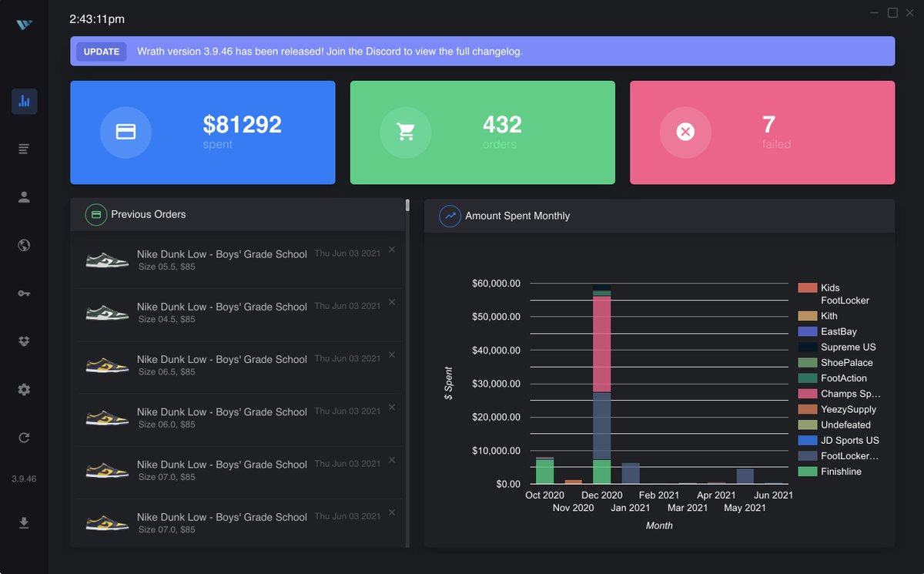Open the tasks list sidebar icon
Screen dimensions: 924x574
(24, 149)
